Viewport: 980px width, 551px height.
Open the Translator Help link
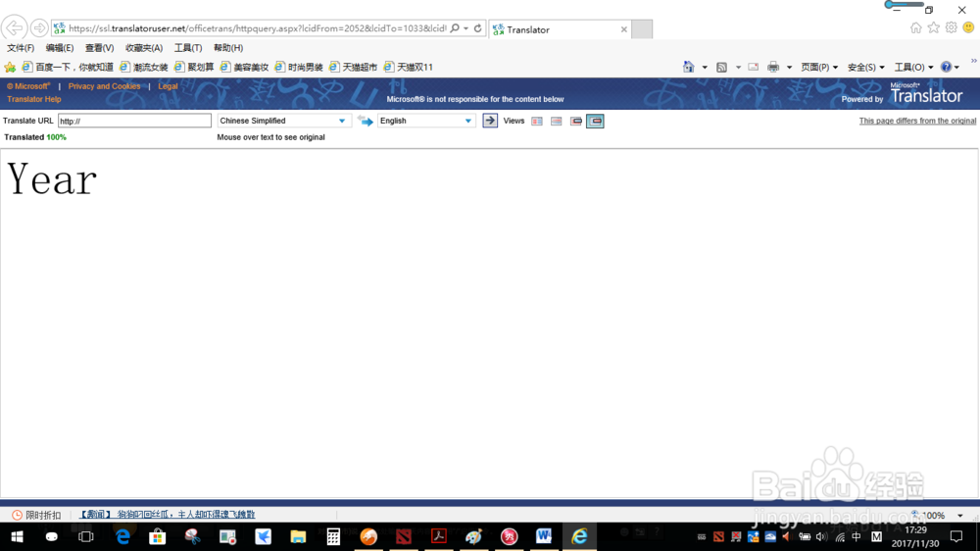pyautogui.click(x=33, y=99)
